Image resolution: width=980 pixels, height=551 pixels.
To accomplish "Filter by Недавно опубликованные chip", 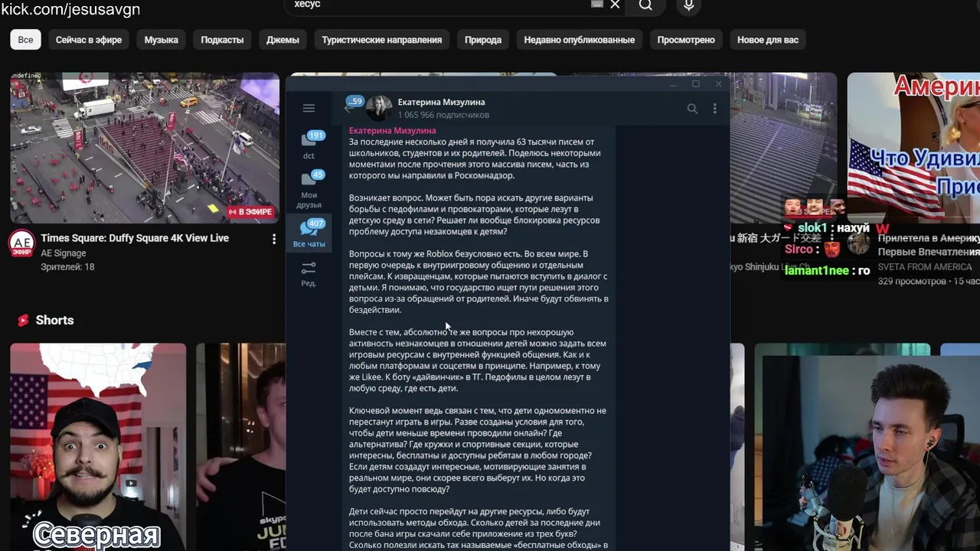I will pos(580,40).
